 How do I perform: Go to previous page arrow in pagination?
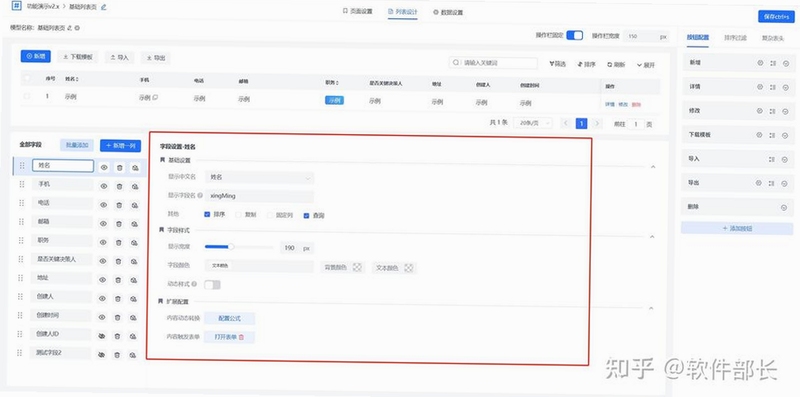(x=565, y=123)
